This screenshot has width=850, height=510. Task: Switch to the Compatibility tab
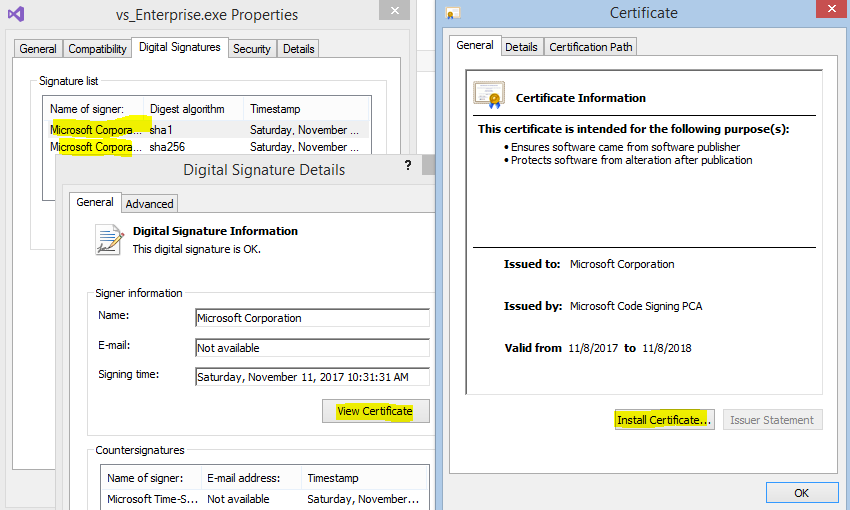click(x=97, y=49)
